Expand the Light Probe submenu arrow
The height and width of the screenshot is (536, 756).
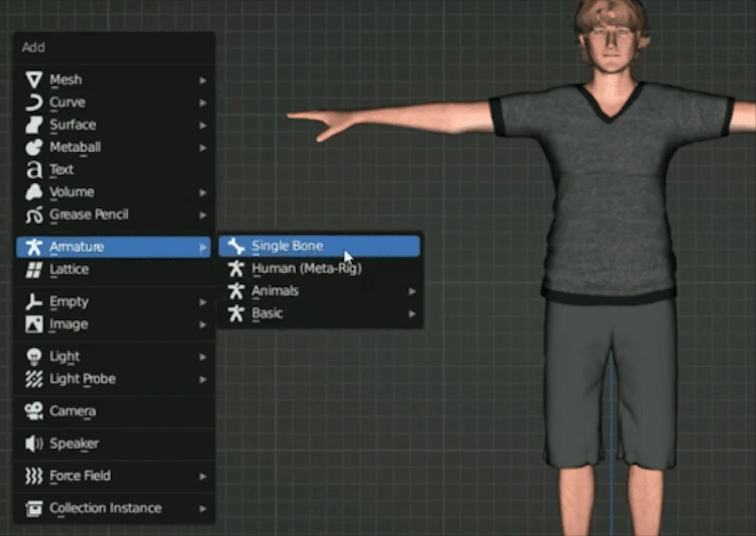[x=203, y=379]
